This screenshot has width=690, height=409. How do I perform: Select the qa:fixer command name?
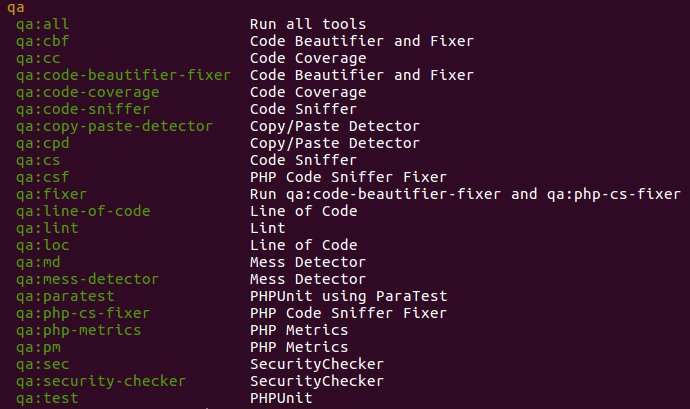[x=51, y=194]
